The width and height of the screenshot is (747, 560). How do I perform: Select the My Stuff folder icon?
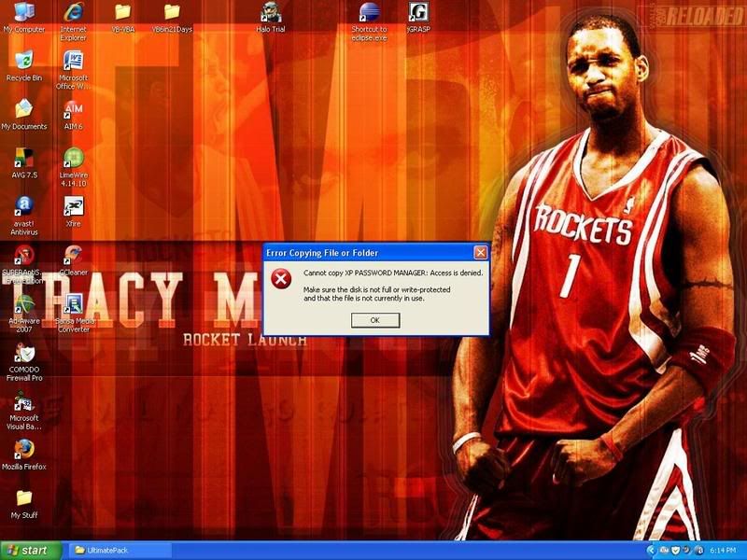tap(24, 504)
